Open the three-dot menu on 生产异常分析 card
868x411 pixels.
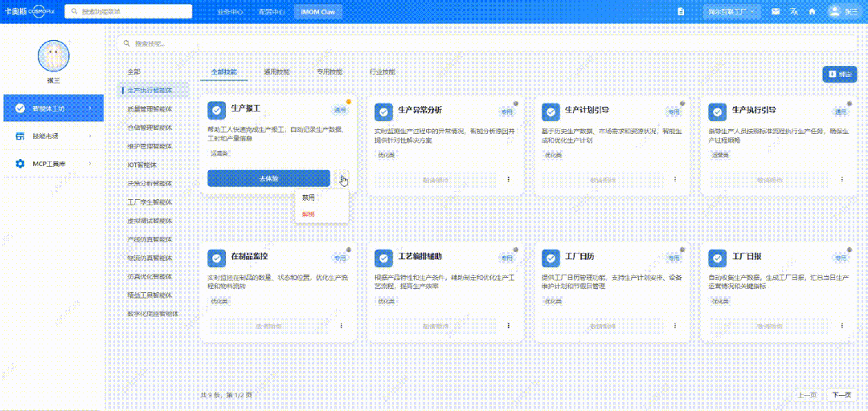pos(508,179)
